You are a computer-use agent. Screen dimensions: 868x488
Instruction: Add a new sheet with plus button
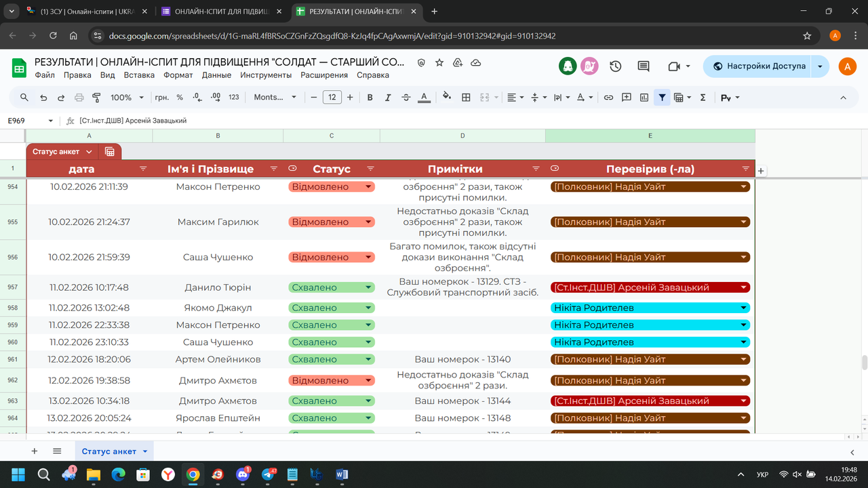point(35,451)
